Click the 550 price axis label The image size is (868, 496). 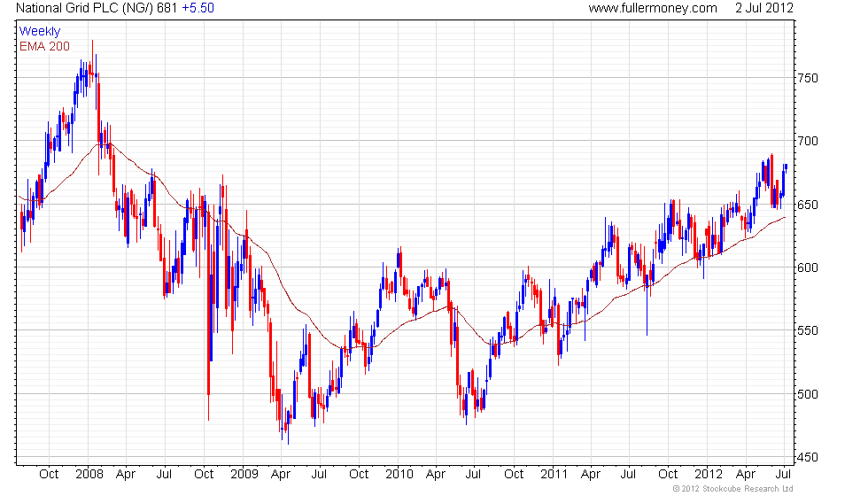click(x=808, y=331)
